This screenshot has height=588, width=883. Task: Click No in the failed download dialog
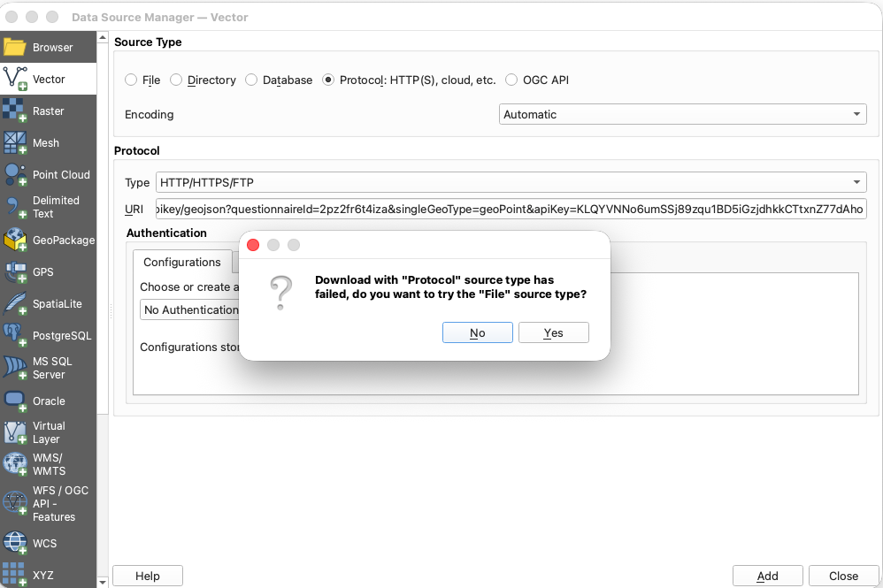point(478,332)
